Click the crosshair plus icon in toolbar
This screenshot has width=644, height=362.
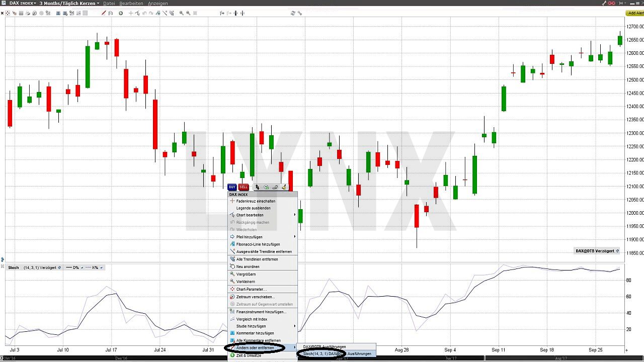[x=131, y=13]
